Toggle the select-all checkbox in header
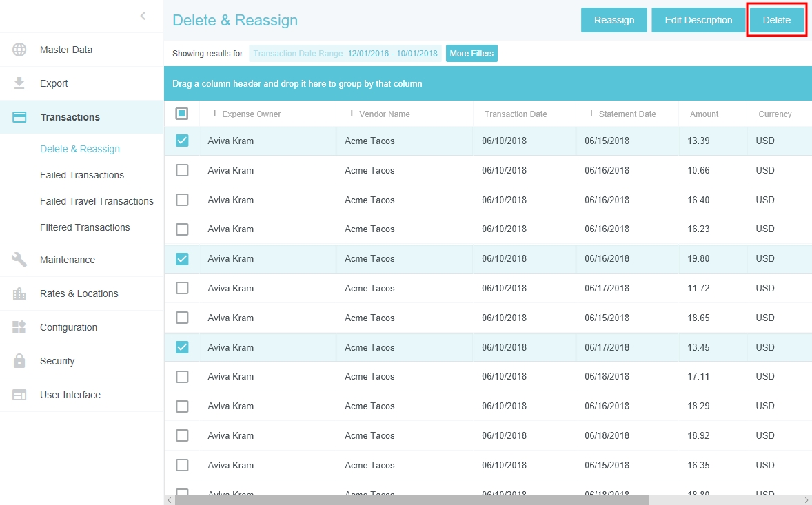Viewport: 812px width, 505px height. (182, 114)
